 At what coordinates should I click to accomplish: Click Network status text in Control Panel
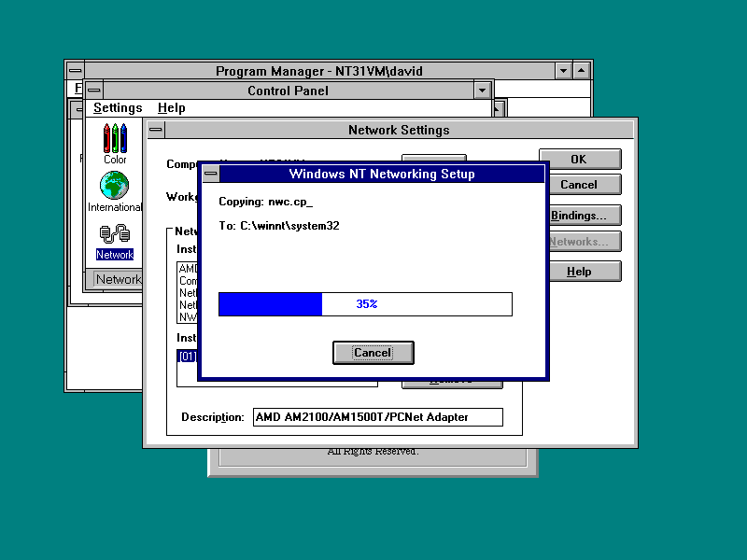coord(119,279)
